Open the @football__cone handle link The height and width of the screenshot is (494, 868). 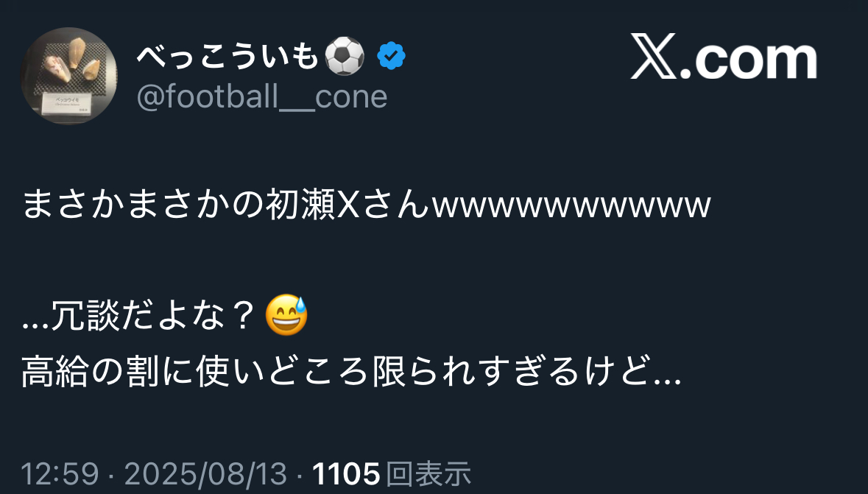tap(262, 96)
